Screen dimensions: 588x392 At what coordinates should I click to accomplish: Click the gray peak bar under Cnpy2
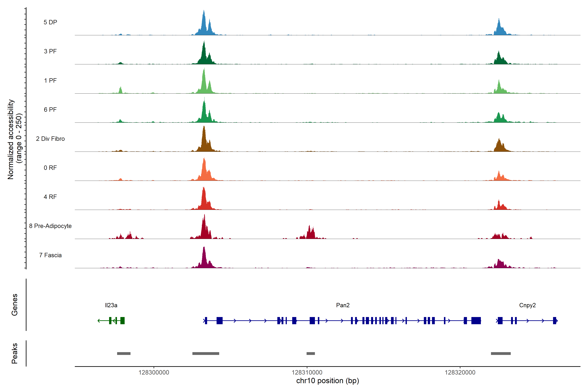[x=500, y=353]
